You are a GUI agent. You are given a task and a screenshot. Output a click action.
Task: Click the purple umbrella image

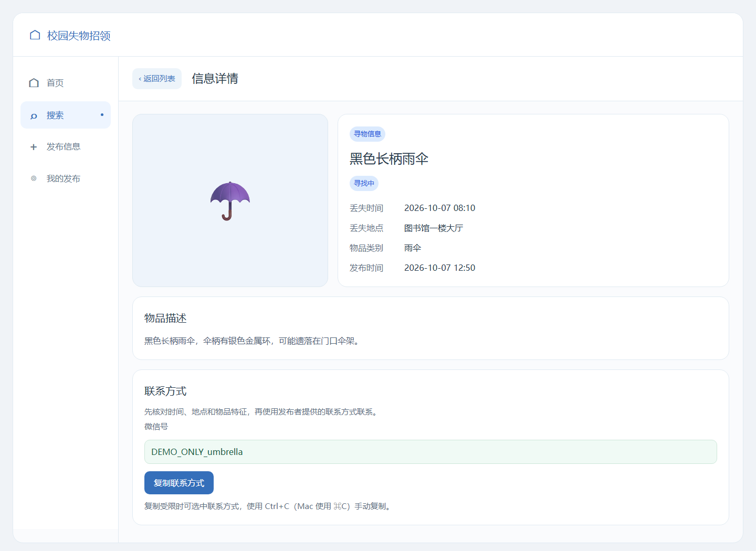[230, 201]
